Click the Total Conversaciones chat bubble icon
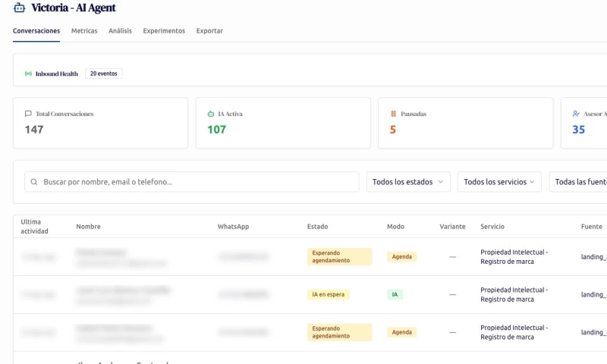 click(28, 114)
